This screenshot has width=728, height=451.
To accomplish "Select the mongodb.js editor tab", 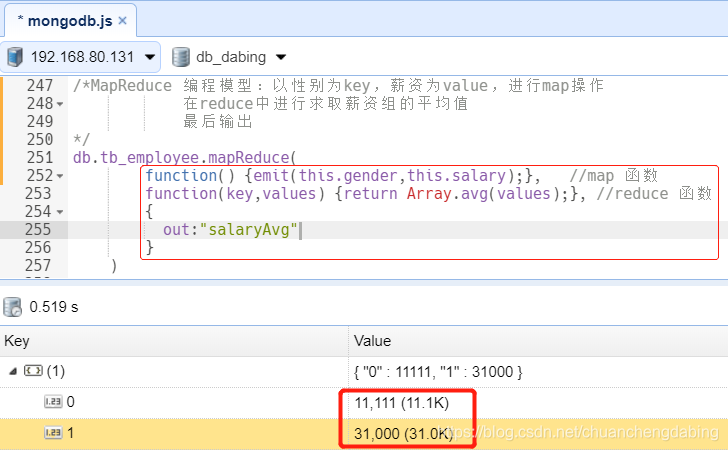I will click(71, 21).
